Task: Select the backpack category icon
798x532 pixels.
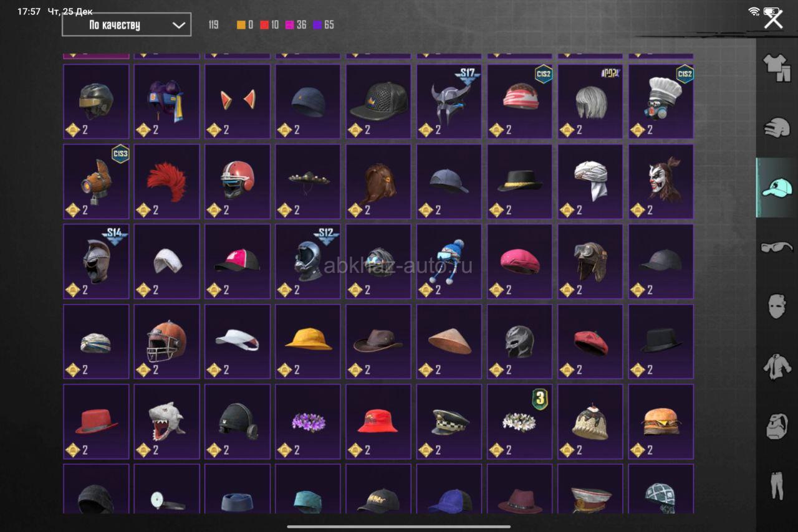Action: [x=777, y=426]
